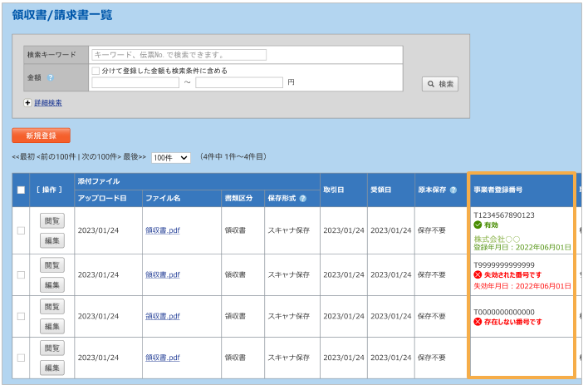Go to 次の100件 next page link
The height and width of the screenshot is (390, 588).
point(99,157)
